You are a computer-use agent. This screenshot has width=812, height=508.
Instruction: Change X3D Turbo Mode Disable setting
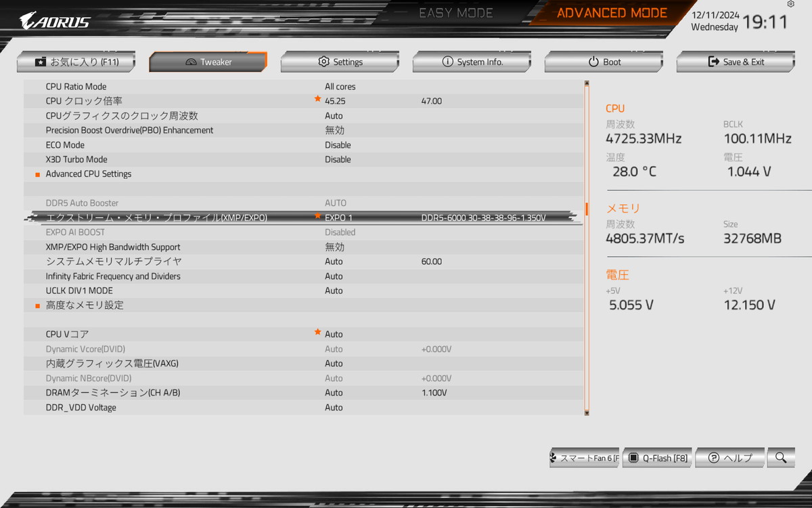338,160
